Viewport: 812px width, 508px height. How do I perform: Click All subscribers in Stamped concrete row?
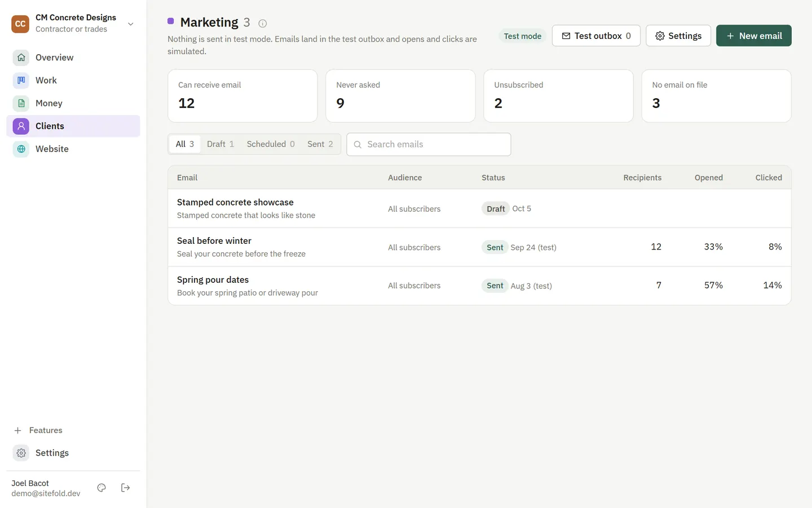[x=414, y=209]
